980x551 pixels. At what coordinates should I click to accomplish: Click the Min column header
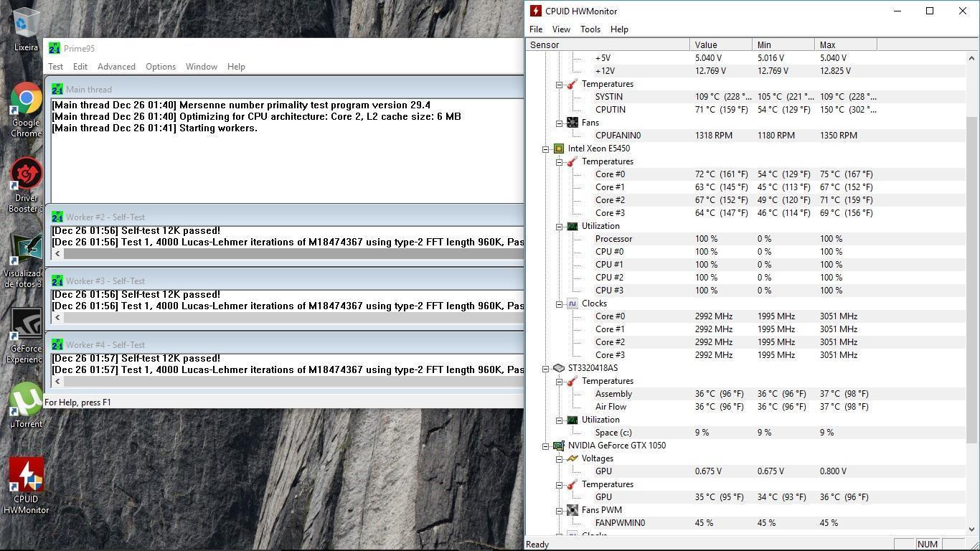coord(783,44)
